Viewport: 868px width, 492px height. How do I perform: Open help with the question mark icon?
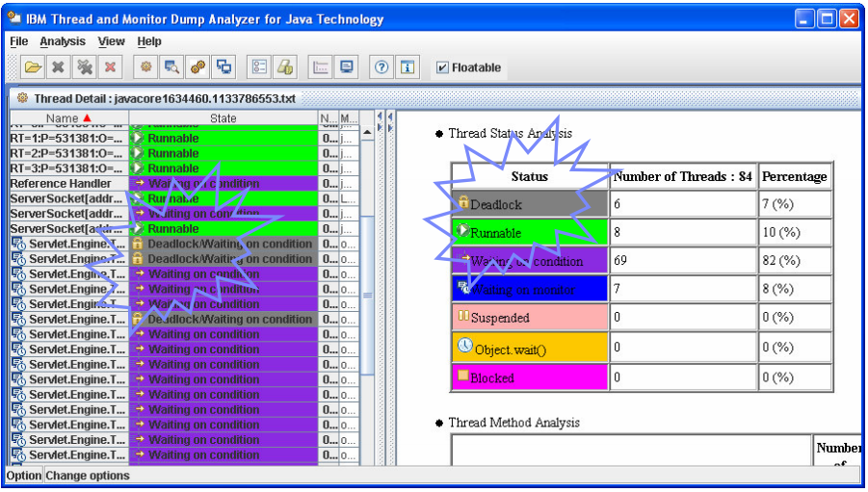tap(381, 67)
